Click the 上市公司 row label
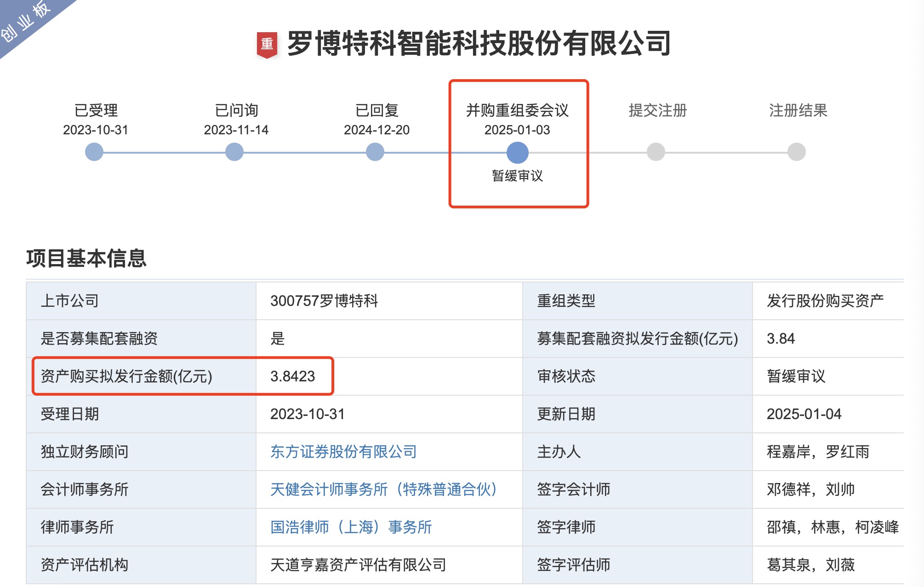Viewport: 924px width, 587px height. click(x=70, y=301)
